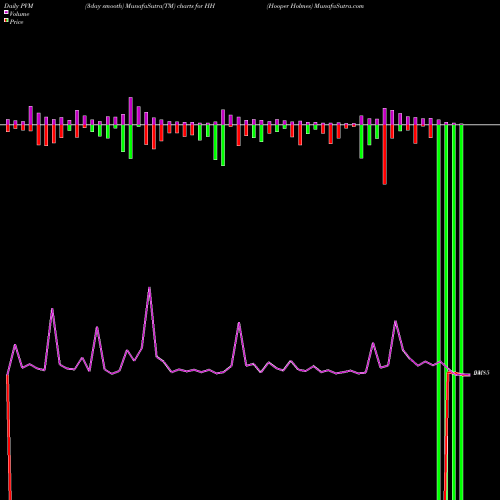Image resolution: width=500 pixels, height=500 pixels.
Task: Click the longest red price bar below the baseline
Action: pyautogui.click(x=385, y=154)
